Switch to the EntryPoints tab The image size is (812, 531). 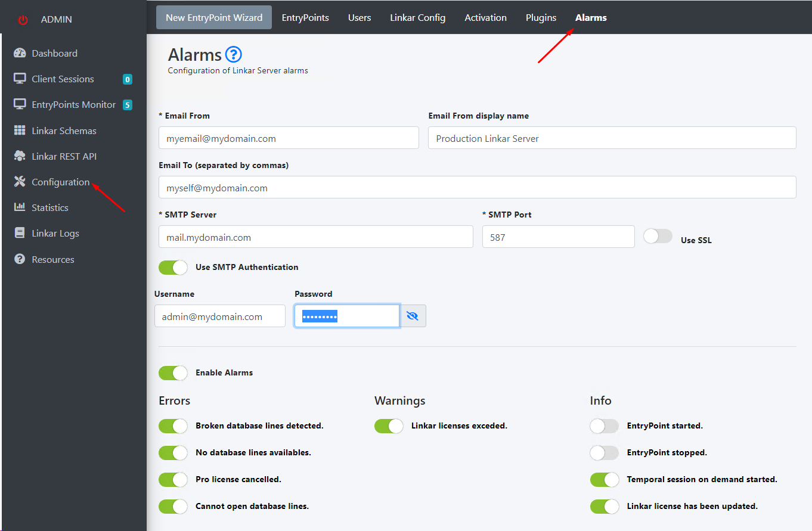(305, 17)
